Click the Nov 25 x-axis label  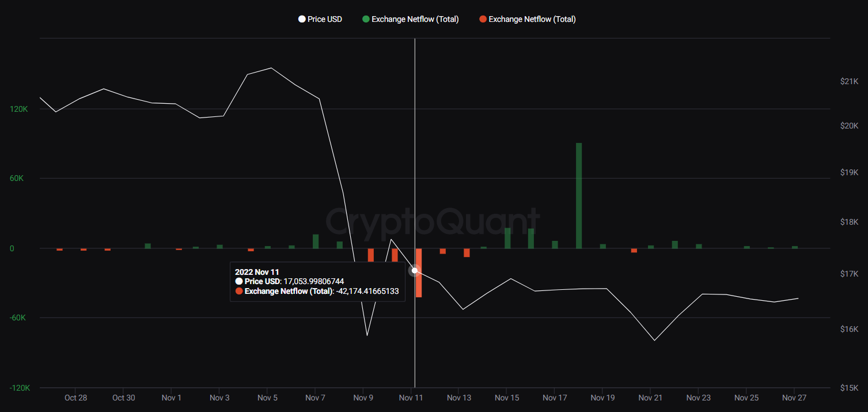[747, 398]
